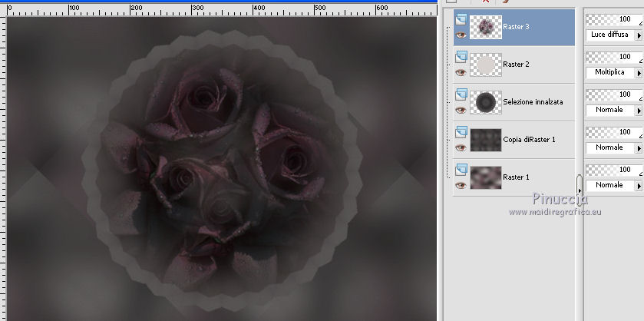Toggle visibility of Raster 2 layer
The height and width of the screenshot is (321, 644).
click(x=461, y=72)
